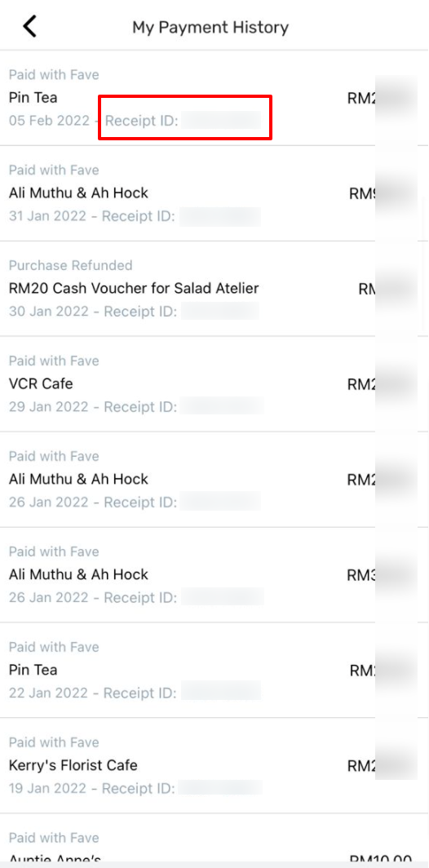Tap the Purchase Refunded status label
Screen dimensions: 429x868
70,265
